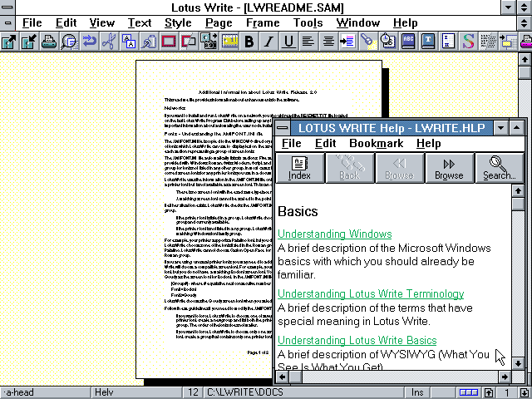532x399 pixels.
Task: Open the File menu in the Help window
Action: pyautogui.click(x=292, y=144)
